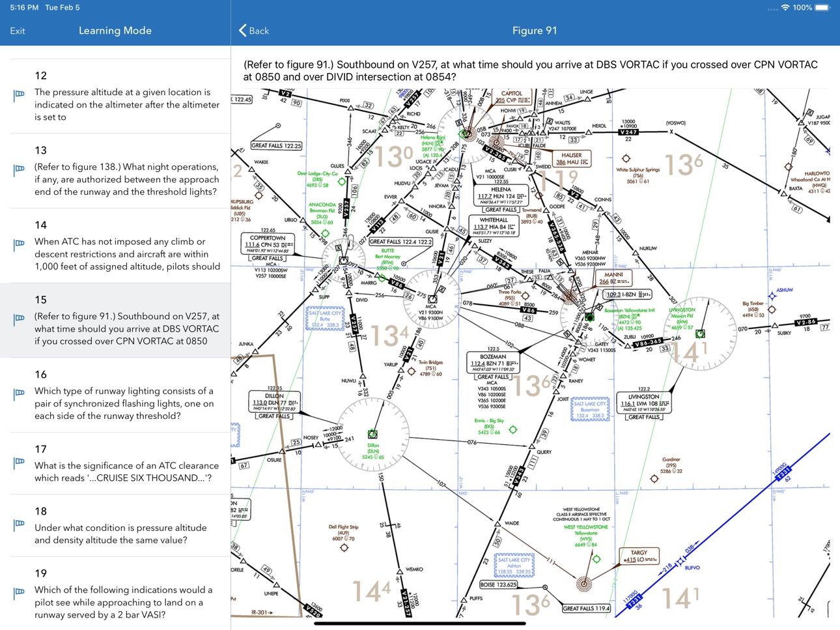Open question 17 about CRUISE SIX THOUSAND clearance
The width and height of the screenshot is (840, 630).
tap(115, 463)
